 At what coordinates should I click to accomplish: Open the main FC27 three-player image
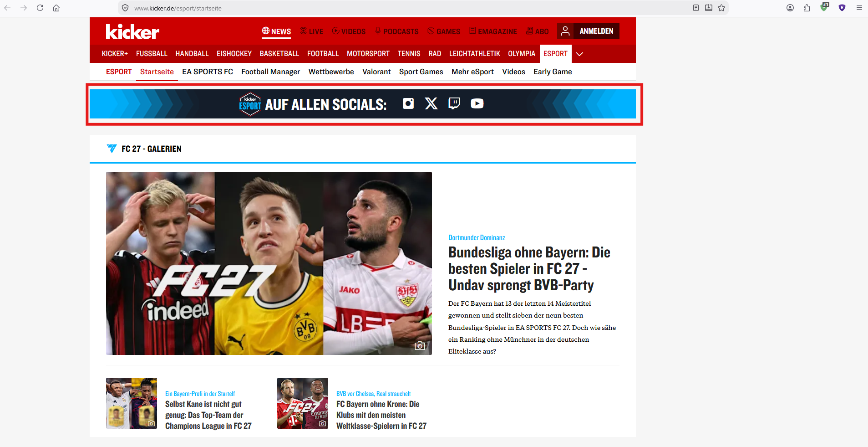(x=269, y=263)
